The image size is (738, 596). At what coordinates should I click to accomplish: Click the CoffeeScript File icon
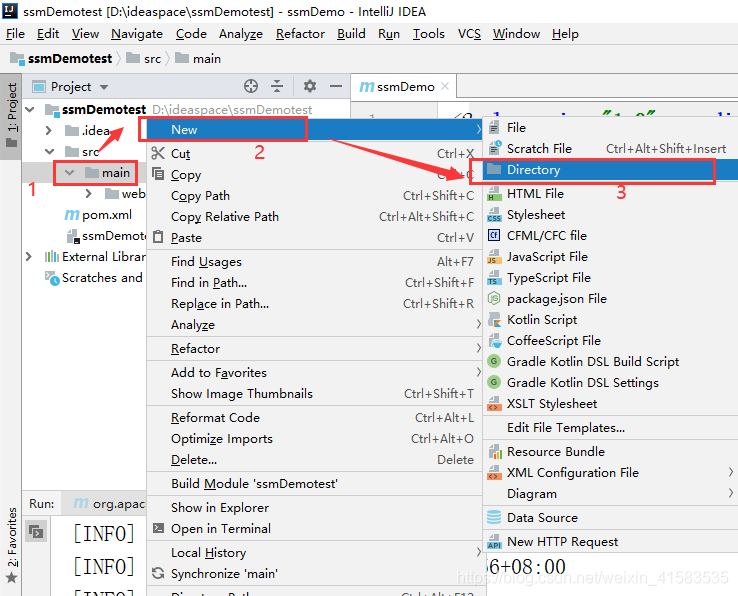(495, 340)
